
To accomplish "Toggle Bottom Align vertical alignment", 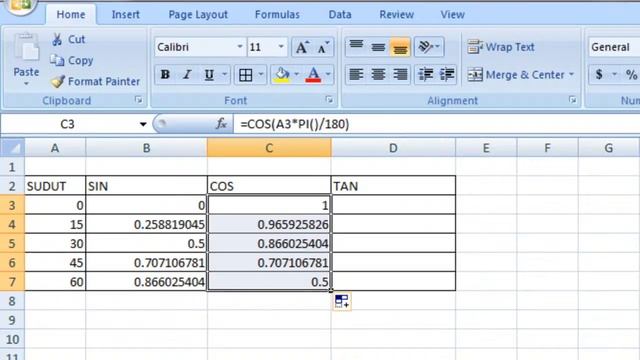I will coord(400,47).
